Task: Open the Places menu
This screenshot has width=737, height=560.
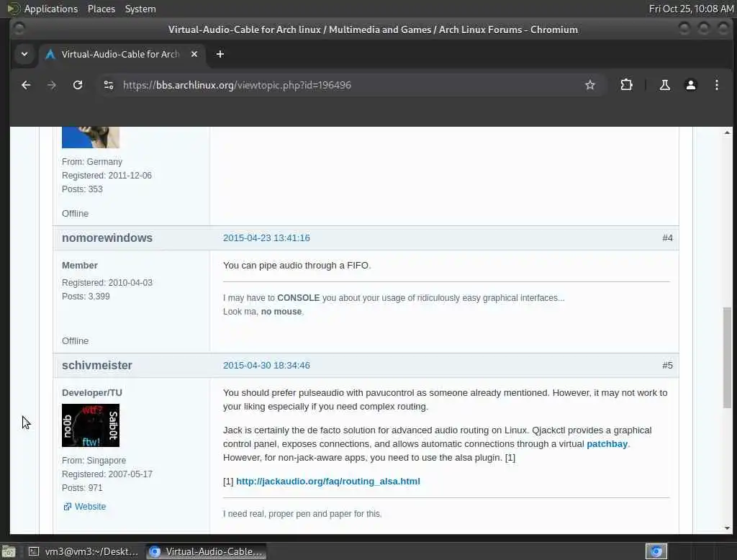Action: point(101,9)
